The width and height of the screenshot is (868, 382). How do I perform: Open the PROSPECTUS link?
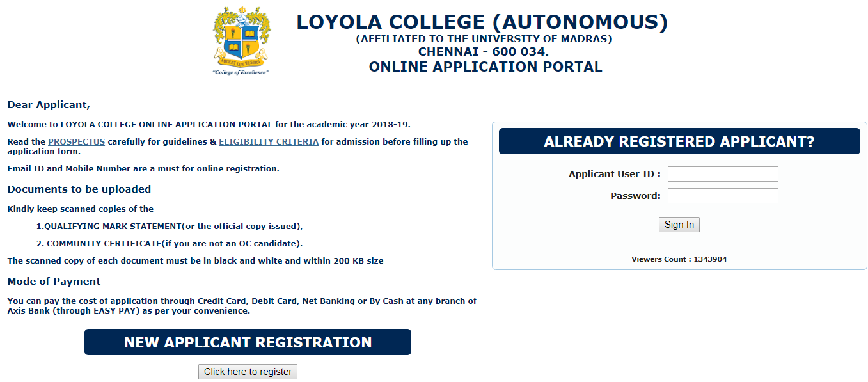[76, 141]
